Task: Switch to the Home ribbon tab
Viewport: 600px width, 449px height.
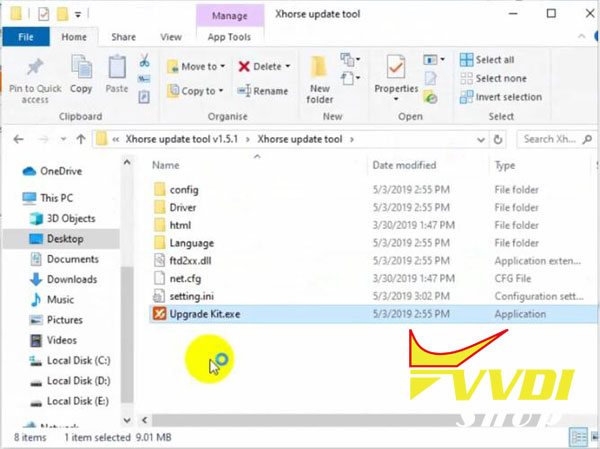Action: tap(74, 37)
